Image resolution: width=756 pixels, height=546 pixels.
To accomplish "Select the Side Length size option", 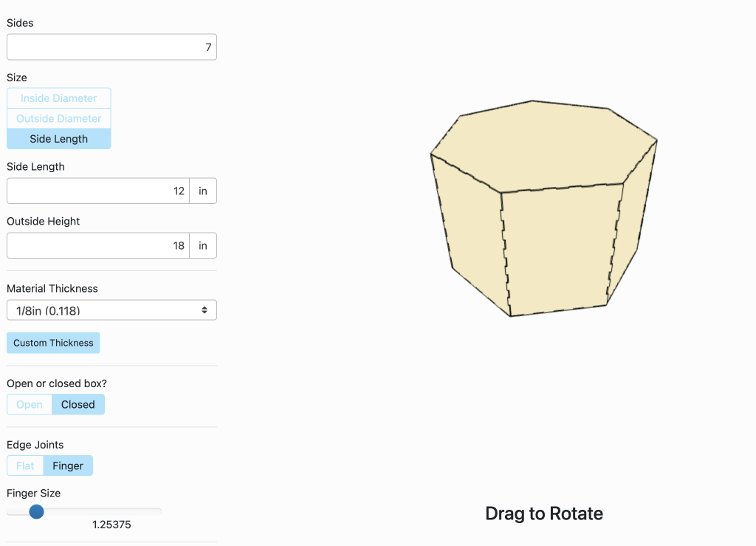I will (x=59, y=139).
